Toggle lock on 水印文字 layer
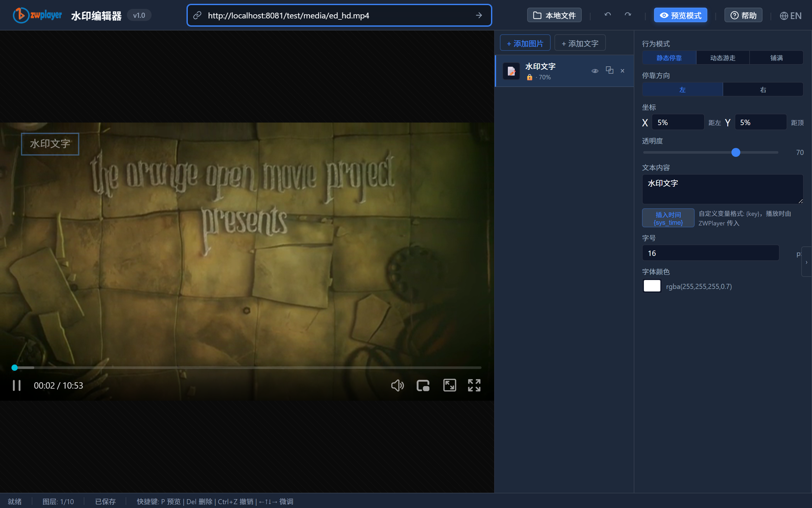The height and width of the screenshot is (508, 812). coord(529,77)
